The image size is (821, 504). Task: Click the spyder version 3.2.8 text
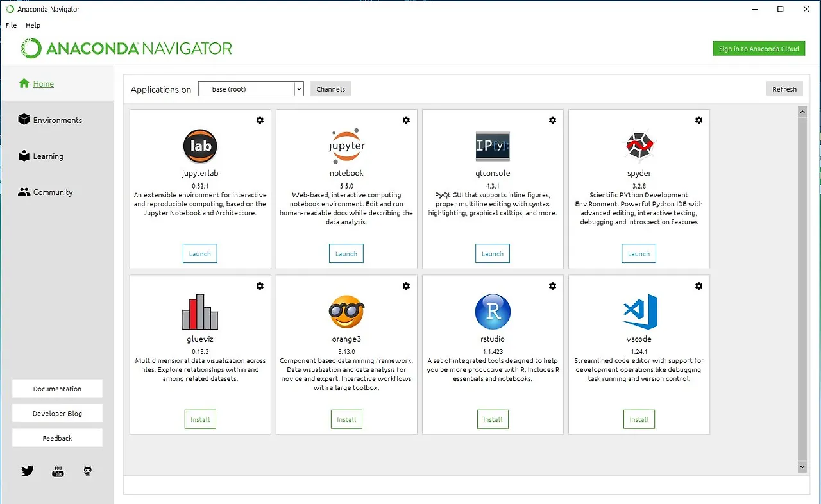coord(639,185)
